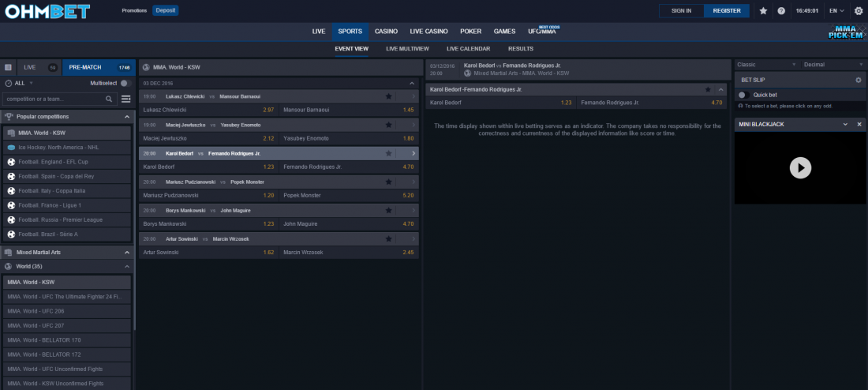Collapse the Karol Bedorf market panel
Screen dimensions: 868x390
point(720,89)
